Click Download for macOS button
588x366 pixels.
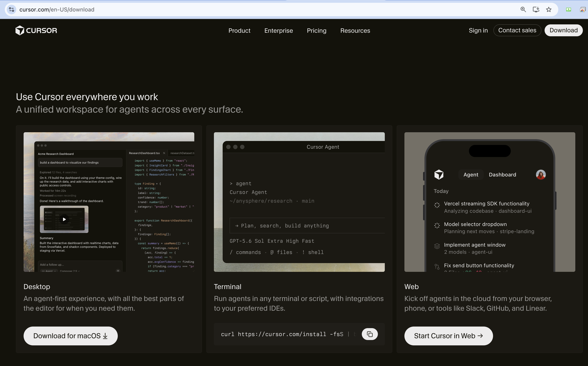(70, 336)
